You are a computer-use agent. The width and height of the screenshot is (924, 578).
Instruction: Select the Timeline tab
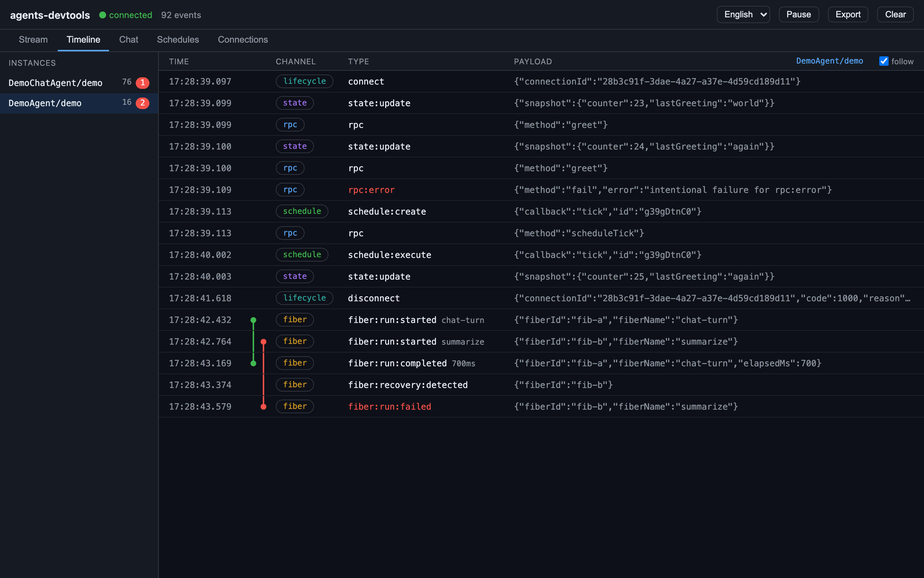point(83,40)
